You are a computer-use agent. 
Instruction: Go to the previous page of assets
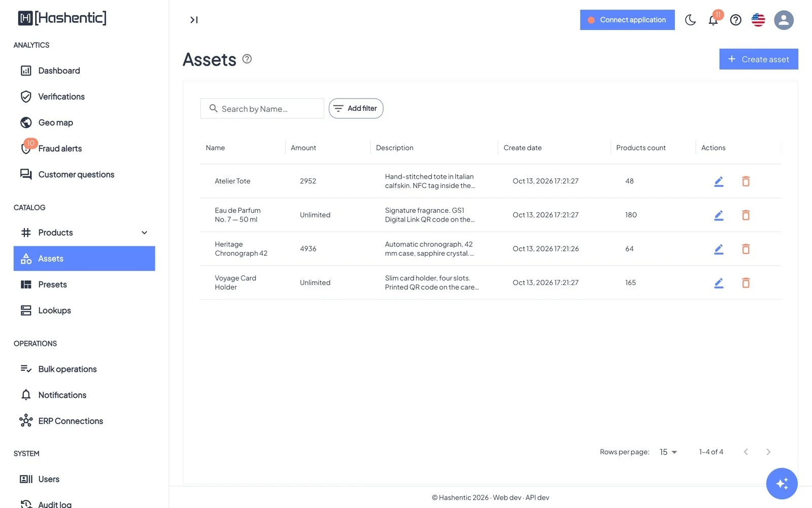pyautogui.click(x=746, y=452)
